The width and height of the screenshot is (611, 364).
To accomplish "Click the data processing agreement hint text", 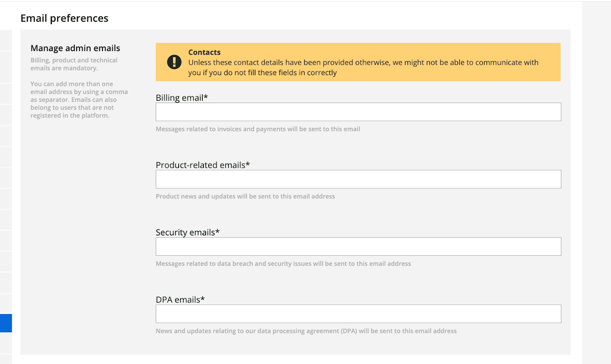I will pos(306,331).
